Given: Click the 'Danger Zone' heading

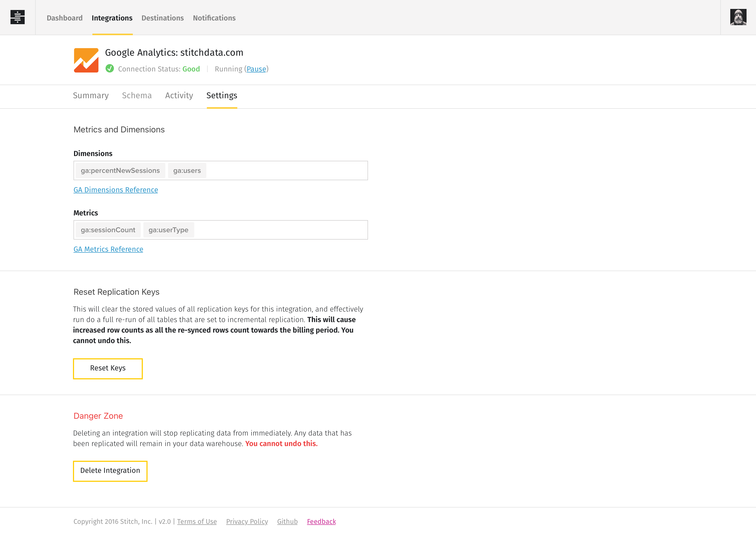Looking at the screenshot, I should click(98, 416).
